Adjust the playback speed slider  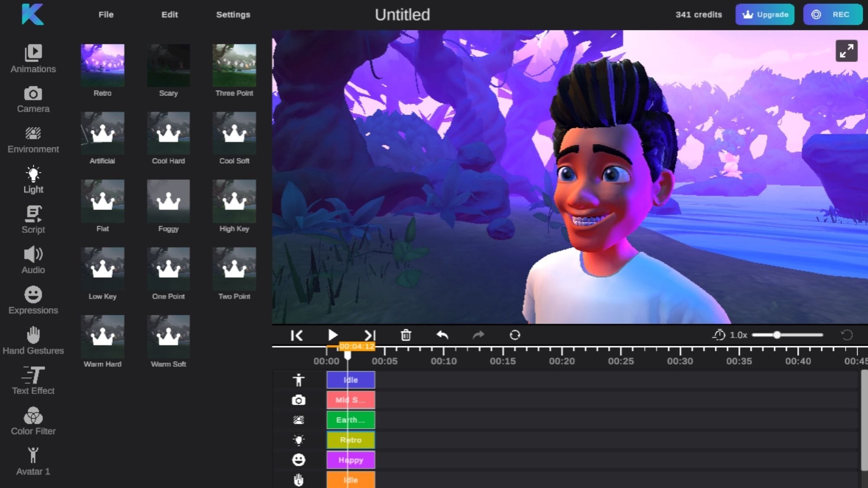pyautogui.click(x=777, y=335)
